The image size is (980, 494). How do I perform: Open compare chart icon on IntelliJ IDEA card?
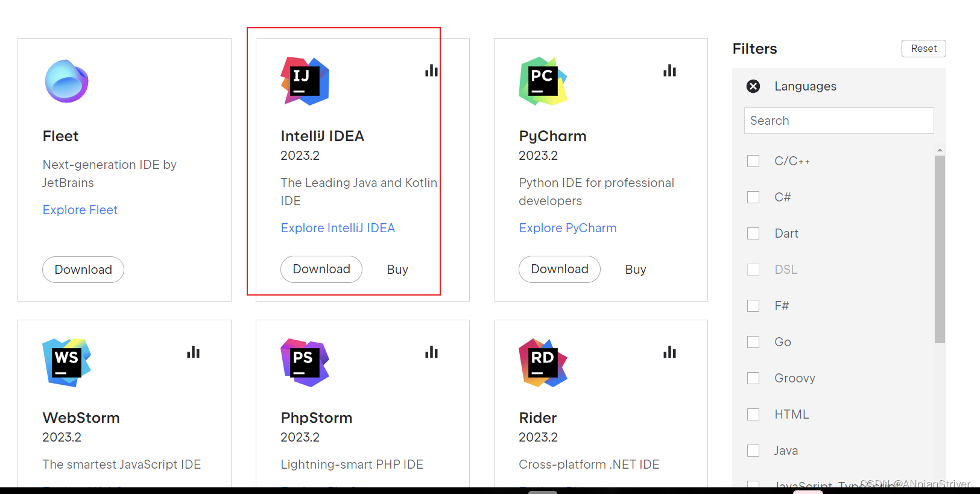pos(431,71)
